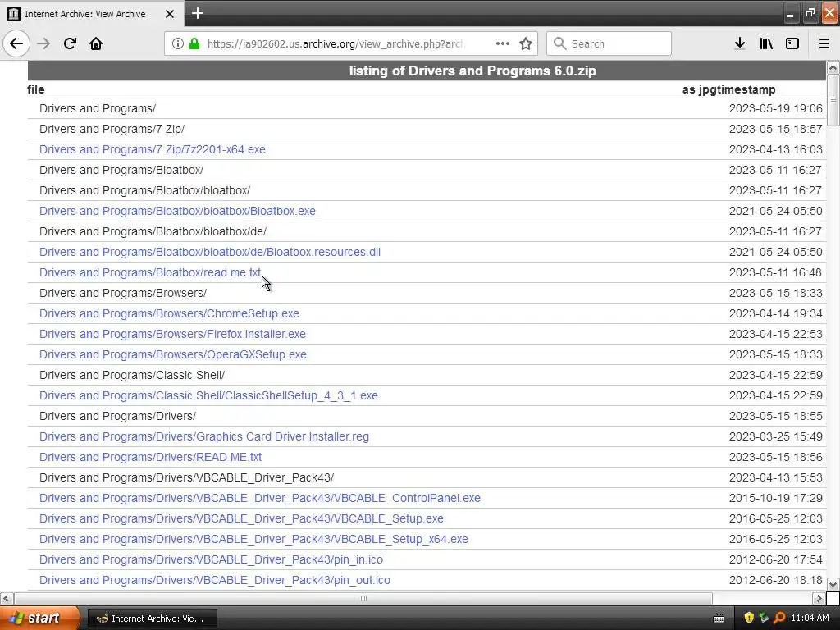Close the Internet Archive tab
The image size is (840, 630).
tap(170, 14)
